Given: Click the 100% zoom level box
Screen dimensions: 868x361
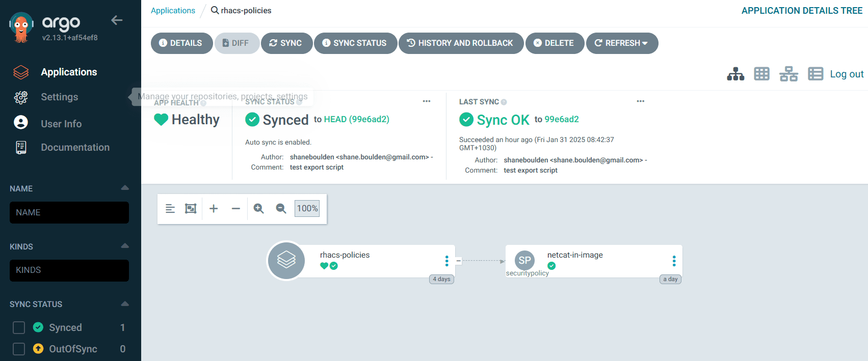Looking at the screenshot, I should click(307, 208).
